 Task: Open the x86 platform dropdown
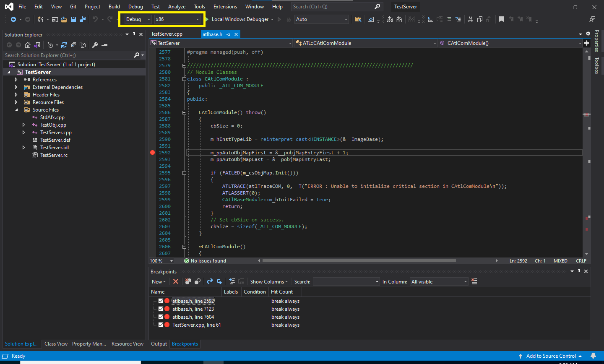coord(177,19)
